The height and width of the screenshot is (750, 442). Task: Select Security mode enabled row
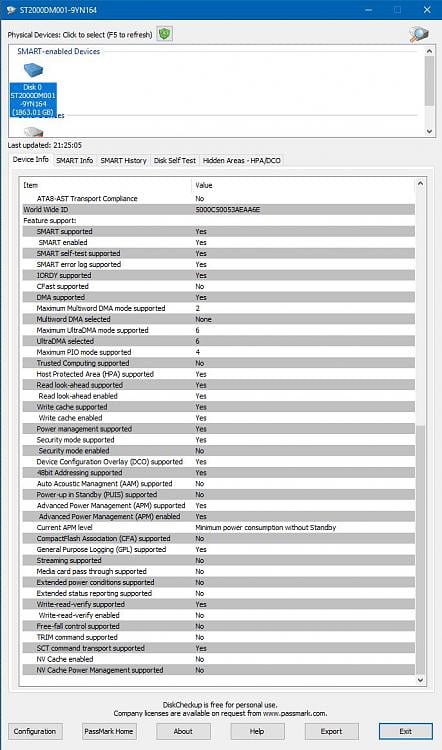tap(218, 451)
